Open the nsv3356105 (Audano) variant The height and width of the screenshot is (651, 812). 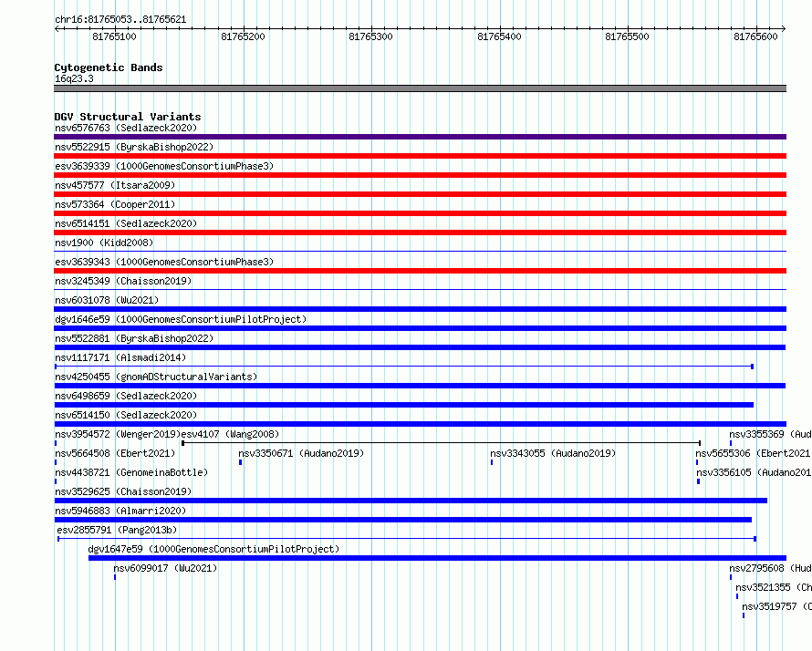pyautogui.click(x=754, y=472)
